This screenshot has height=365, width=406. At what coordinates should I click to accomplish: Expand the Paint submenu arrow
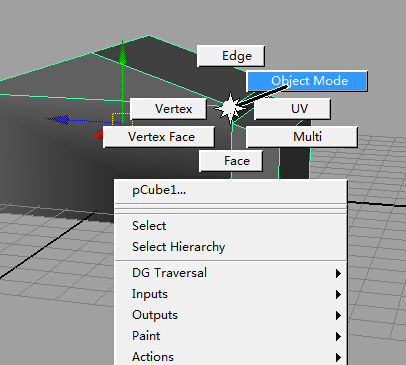(338, 337)
